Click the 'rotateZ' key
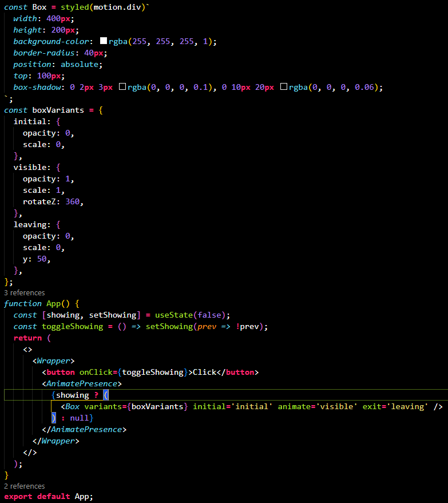 point(39,202)
